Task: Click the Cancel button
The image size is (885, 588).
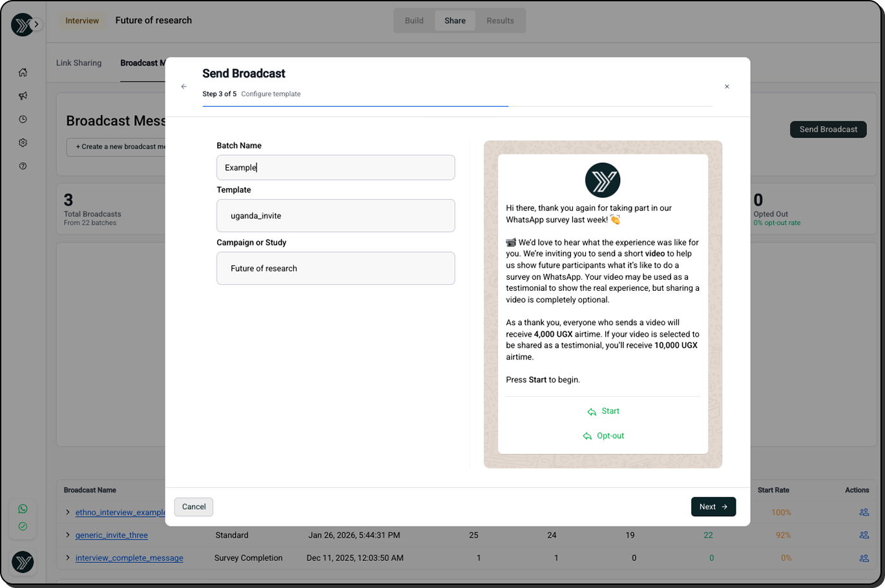Action: coord(194,507)
